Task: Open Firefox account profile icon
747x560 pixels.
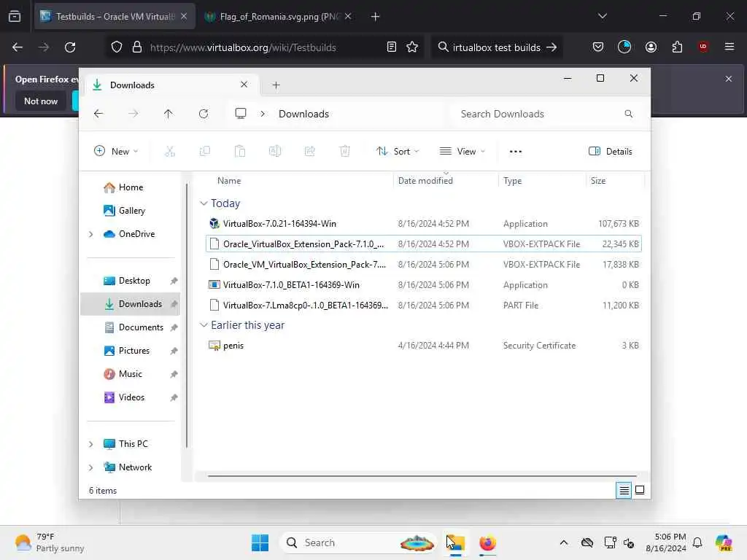Action: [651, 47]
